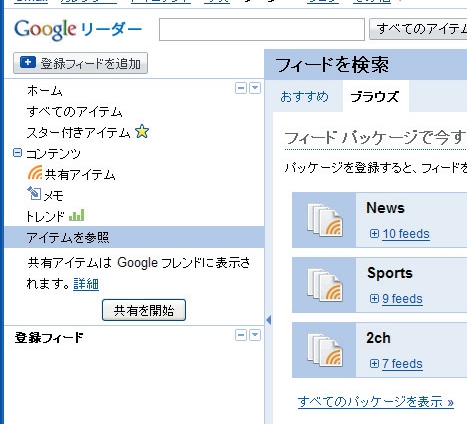Open the 9 feeds link under Sports

[x=402, y=299]
